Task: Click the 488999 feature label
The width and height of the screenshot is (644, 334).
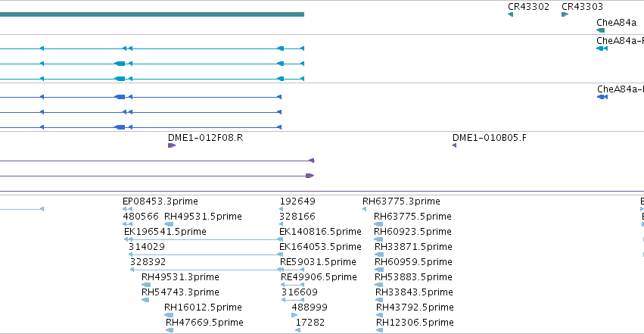Action: 310,307
